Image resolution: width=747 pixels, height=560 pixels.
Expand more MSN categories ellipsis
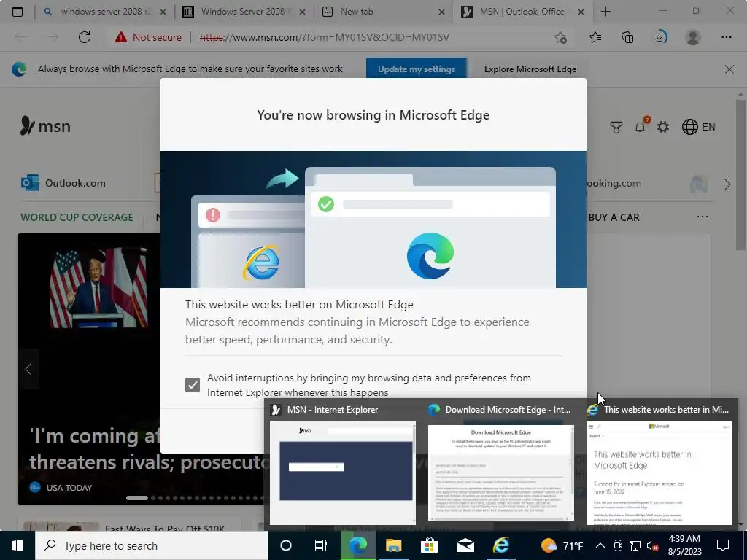(703, 217)
